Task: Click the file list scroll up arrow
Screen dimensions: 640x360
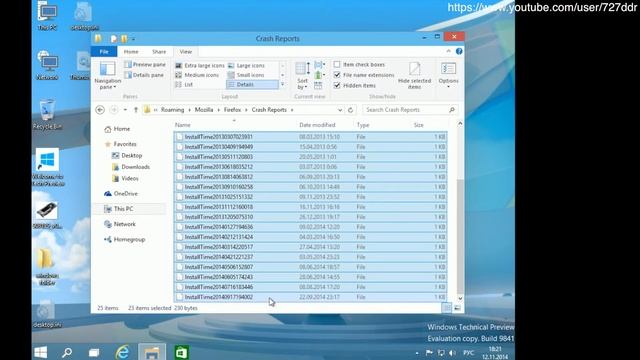Action: (x=460, y=124)
